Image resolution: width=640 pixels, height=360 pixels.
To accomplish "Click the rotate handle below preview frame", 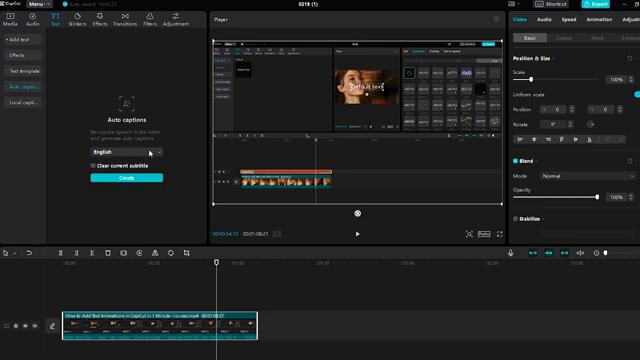I will click(x=358, y=213).
